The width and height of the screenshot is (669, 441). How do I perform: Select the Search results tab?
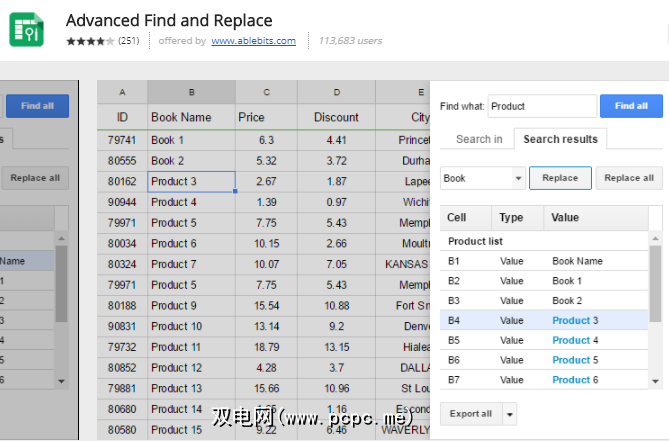coord(560,139)
